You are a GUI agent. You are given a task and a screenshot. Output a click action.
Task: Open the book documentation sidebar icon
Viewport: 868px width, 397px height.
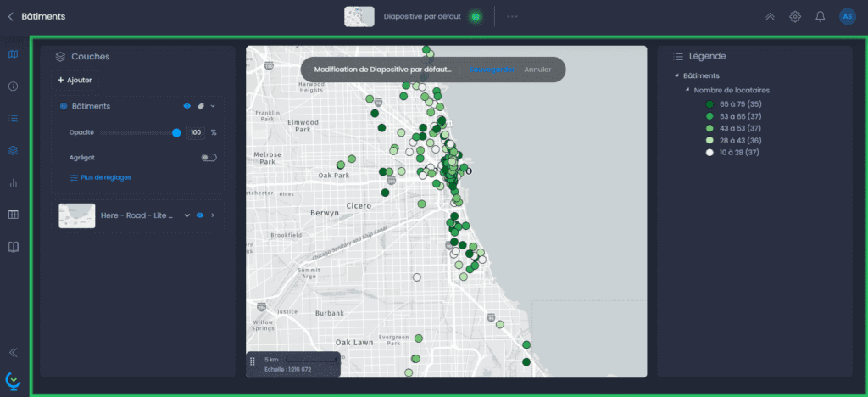[x=14, y=247]
